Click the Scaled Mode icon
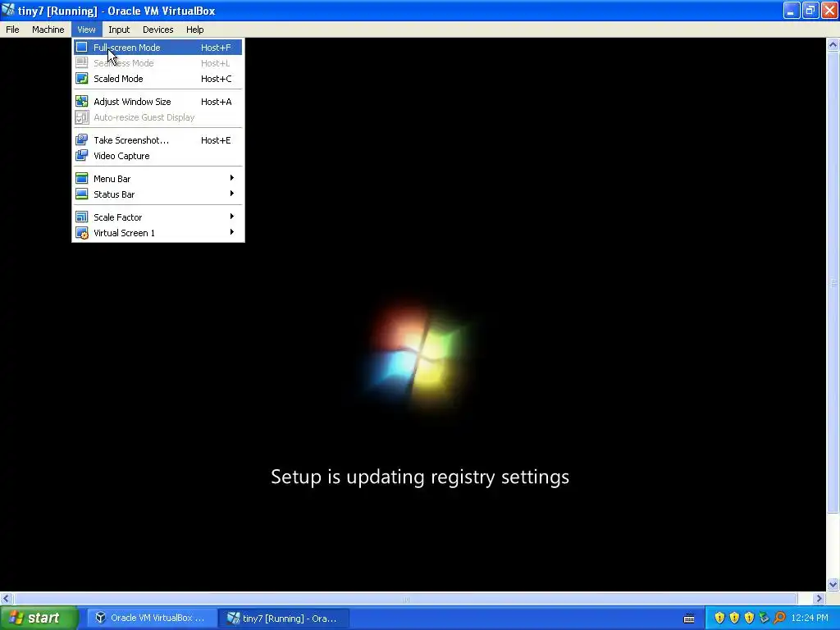The width and height of the screenshot is (840, 630). click(81, 78)
